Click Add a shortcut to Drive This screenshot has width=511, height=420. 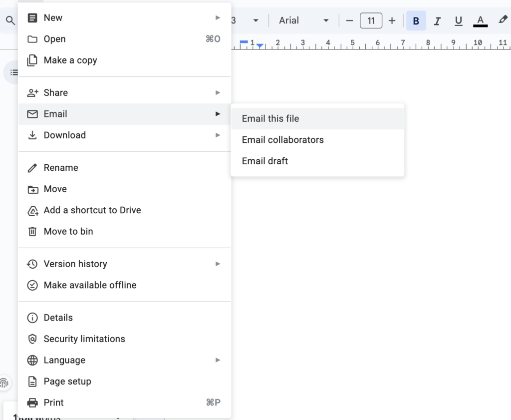pyautogui.click(x=124, y=210)
